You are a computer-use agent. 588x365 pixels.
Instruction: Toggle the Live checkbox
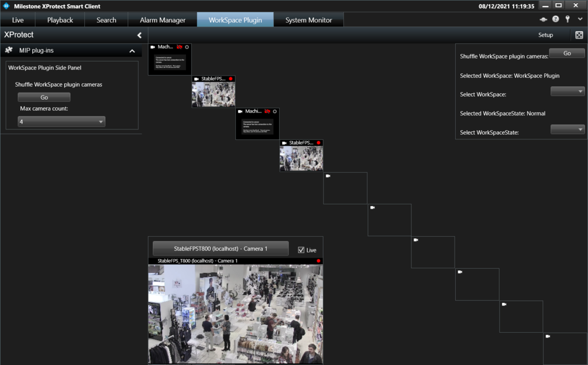point(301,250)
